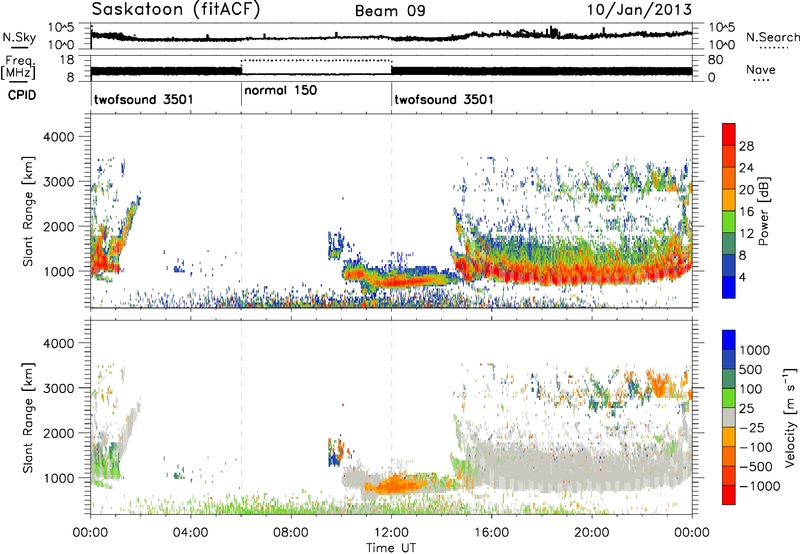Select the 16:00 time tick label
Viewport: 800px width, 554px height.
[491, 533]
